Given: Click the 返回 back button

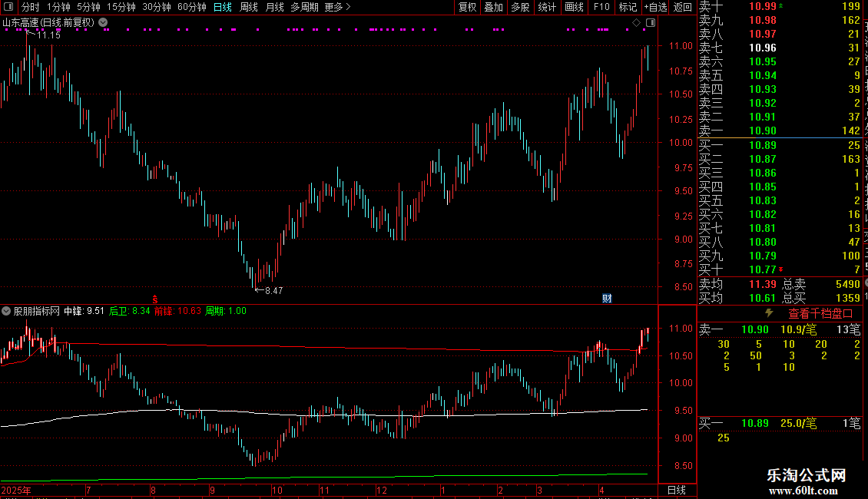Looking at the screenshot, I should point(683,7).
